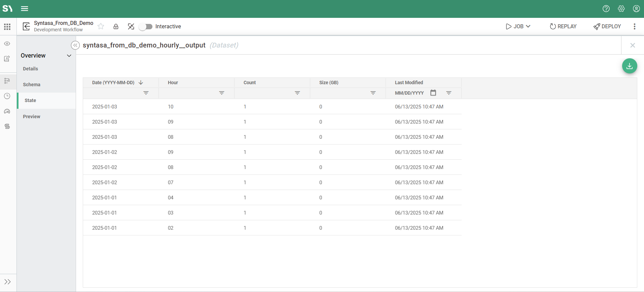
Task: Open the user account profile icon
Action: tap(636, 9)
